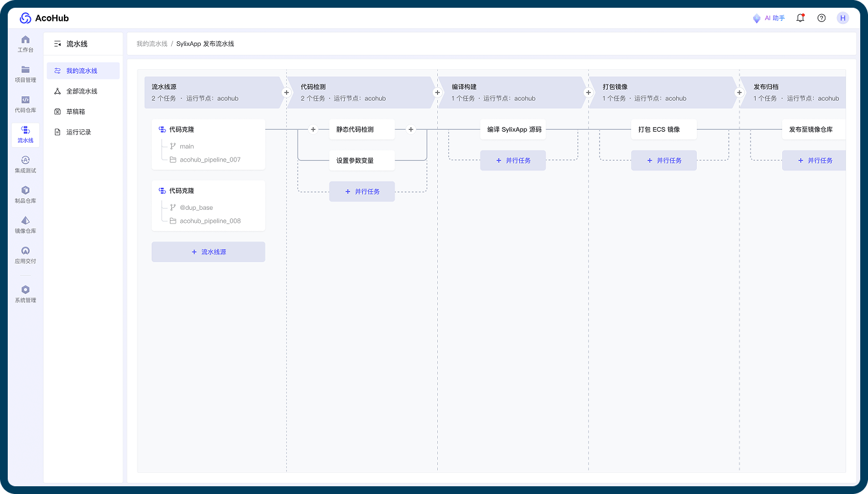868x494 pixels.
Task: Open 草稿箱 menu item
Action: 83,112
